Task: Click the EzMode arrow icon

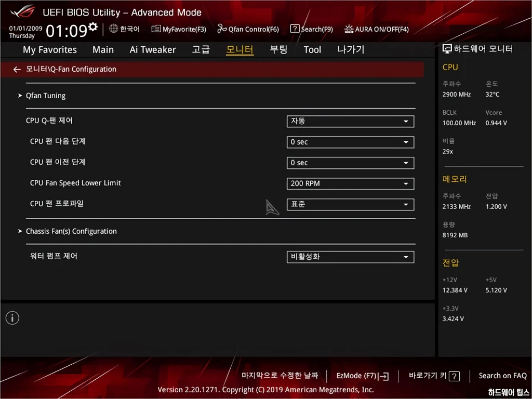Action: (383, 376)
